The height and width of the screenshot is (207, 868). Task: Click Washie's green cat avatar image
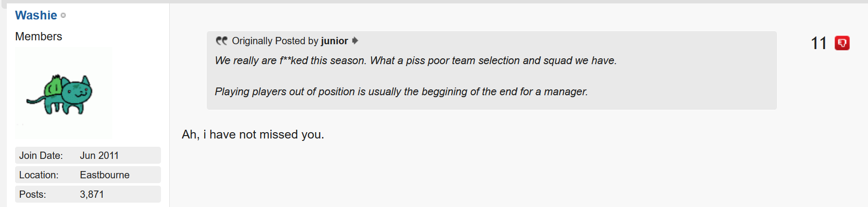click(x=64, y=92)
